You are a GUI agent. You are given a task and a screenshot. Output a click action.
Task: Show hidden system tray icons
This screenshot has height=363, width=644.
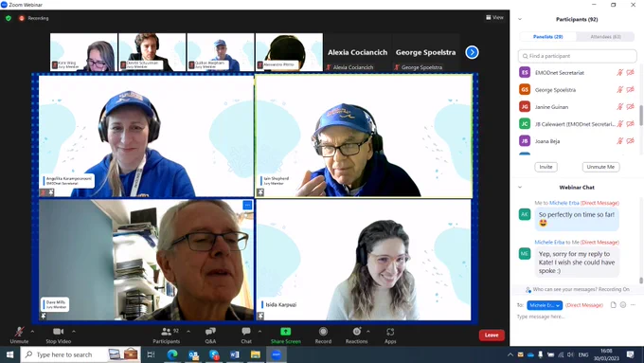pyautogui.click(x=510, y=354)
